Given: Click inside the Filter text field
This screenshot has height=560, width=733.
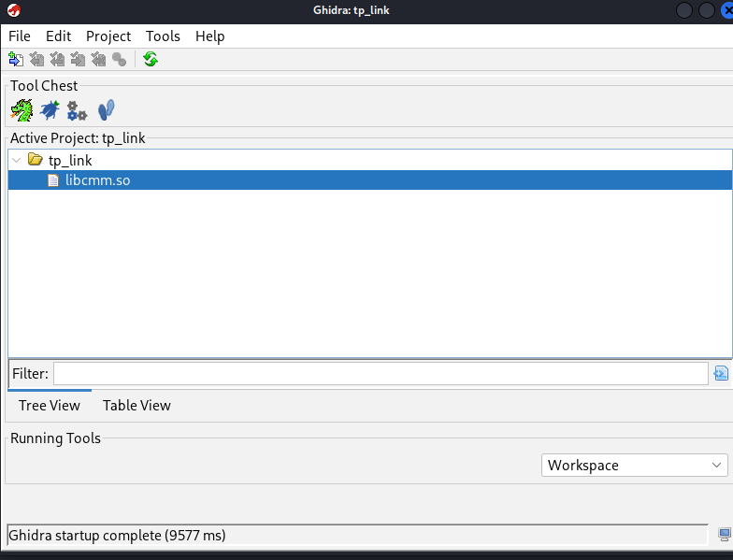Looking at the screenshot, I should coord(380,374).
